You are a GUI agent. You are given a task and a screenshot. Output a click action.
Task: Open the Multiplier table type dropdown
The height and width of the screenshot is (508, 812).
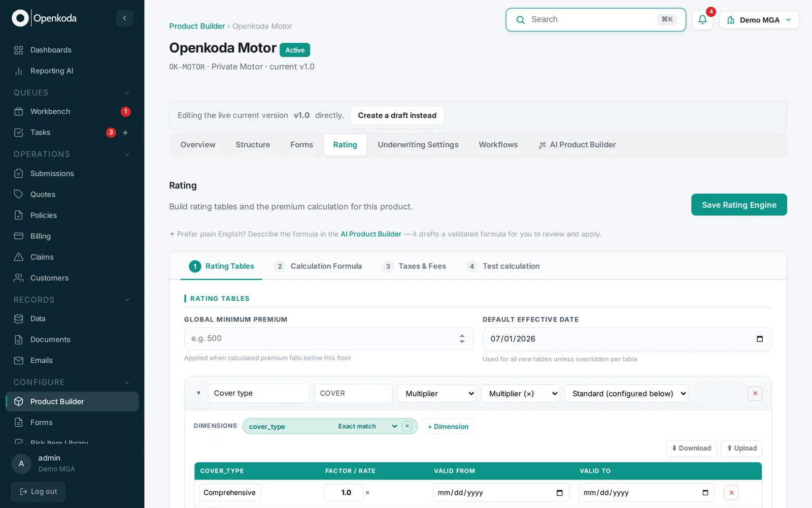coord(437,393)
